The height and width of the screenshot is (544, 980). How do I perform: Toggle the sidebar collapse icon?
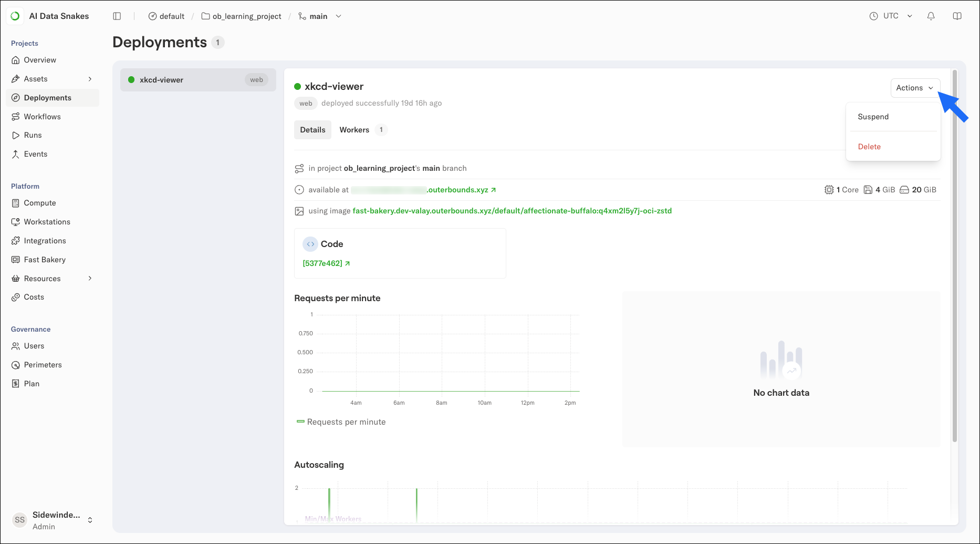pyautogui.click(x=117, y=16)
